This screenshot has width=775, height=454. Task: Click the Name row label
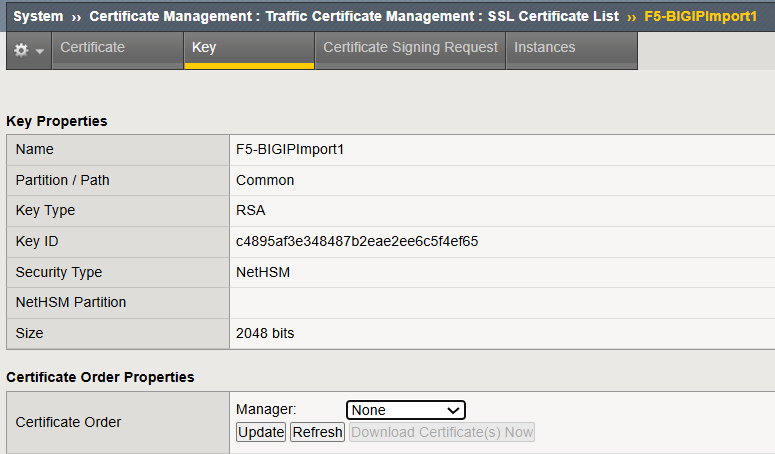[35, 149]
